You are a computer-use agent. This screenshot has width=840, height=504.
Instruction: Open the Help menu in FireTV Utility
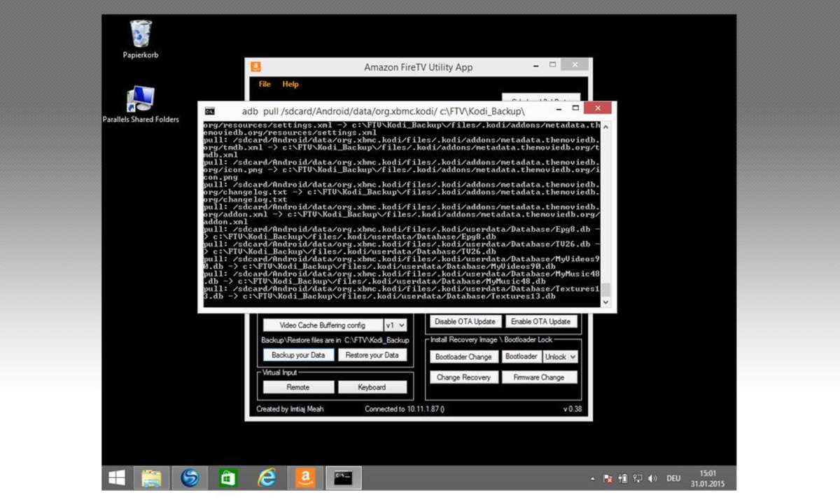pyautogui.click(x=290, y=84)
